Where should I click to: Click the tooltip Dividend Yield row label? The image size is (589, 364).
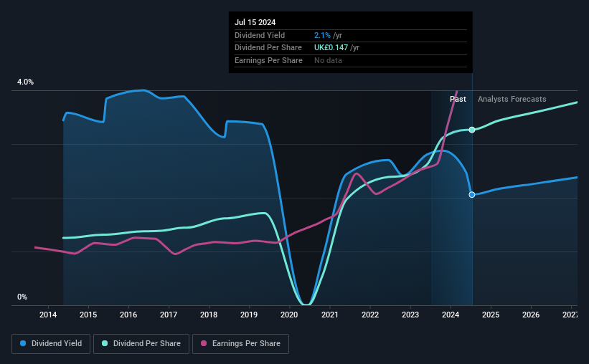(x=260, y=35)
